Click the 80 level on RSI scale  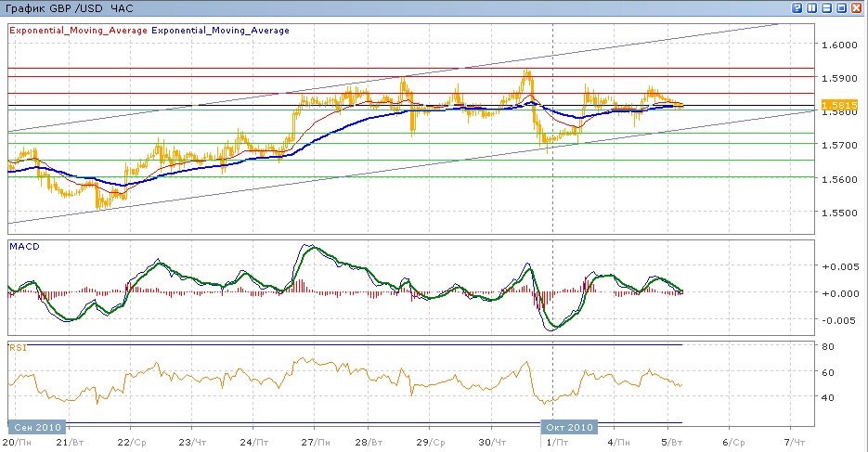coord(829,347)
